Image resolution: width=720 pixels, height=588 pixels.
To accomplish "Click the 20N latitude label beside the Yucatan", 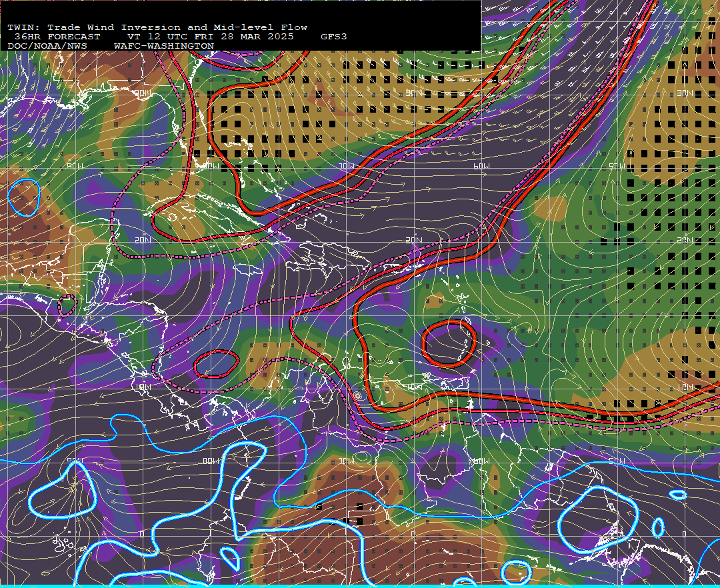I will (143, 240).
